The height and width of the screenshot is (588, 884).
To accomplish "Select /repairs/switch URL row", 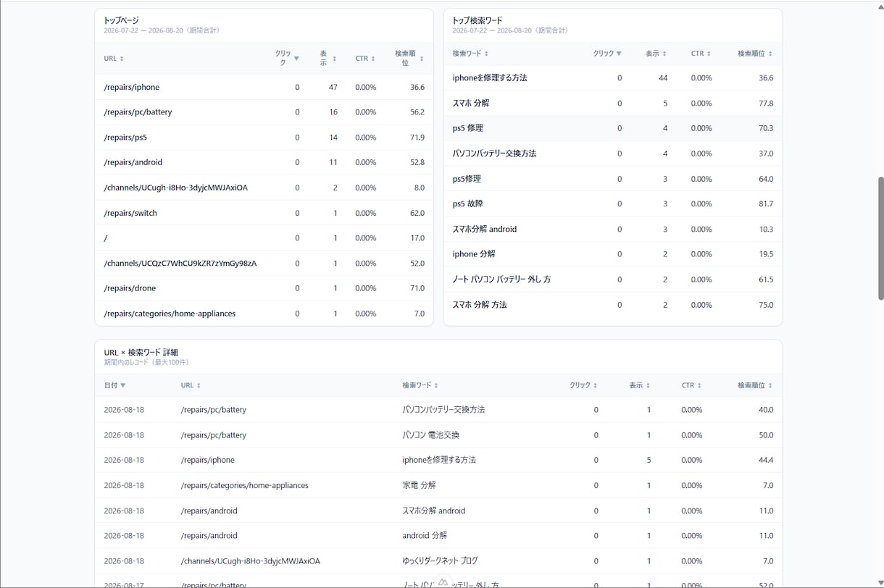I will tap(264, 213).
